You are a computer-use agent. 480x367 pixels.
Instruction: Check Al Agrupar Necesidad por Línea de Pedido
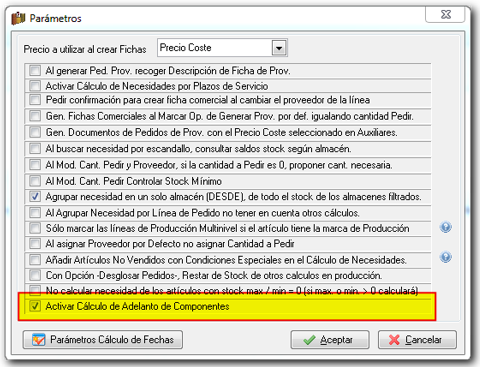(35, 212)
